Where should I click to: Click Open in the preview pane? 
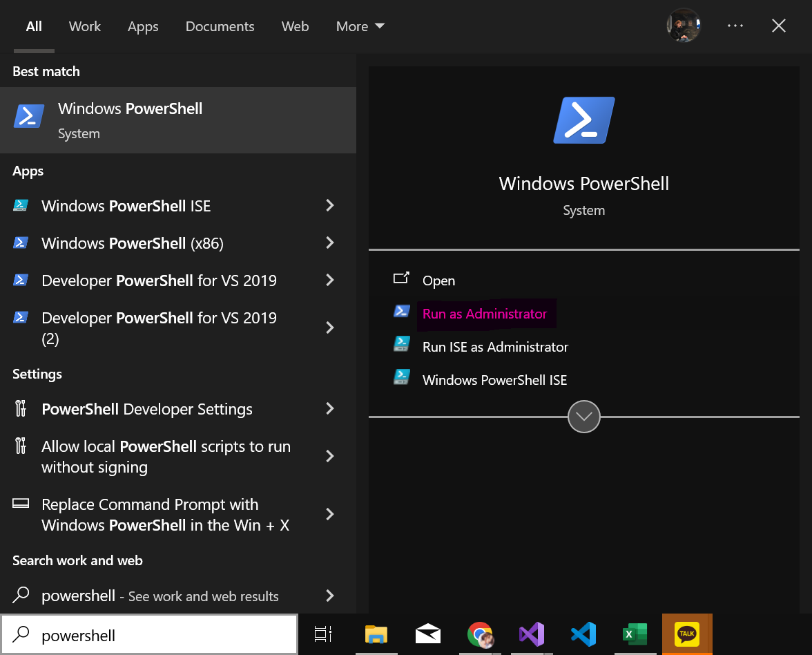pyautogui.click(x=438, y=281)
